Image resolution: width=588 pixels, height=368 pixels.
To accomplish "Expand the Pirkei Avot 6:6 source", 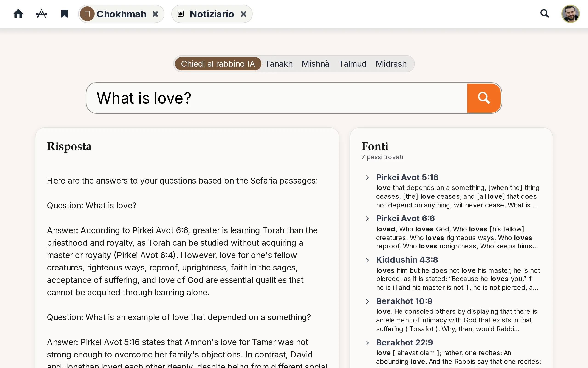I will 367,219.
